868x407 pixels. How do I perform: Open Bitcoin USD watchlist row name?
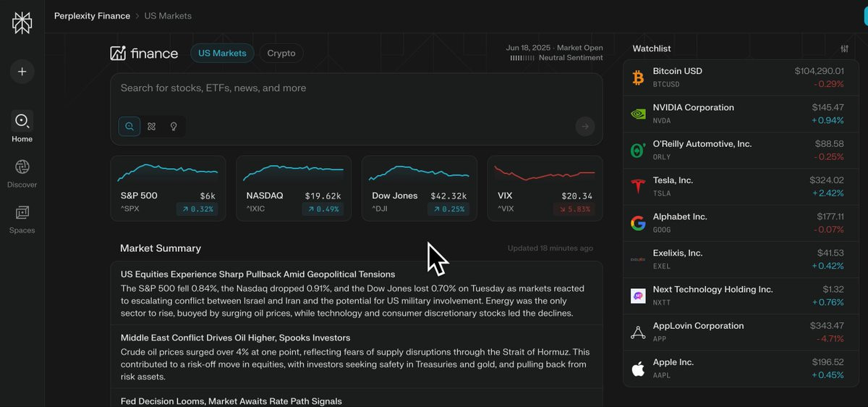(677, 71)
